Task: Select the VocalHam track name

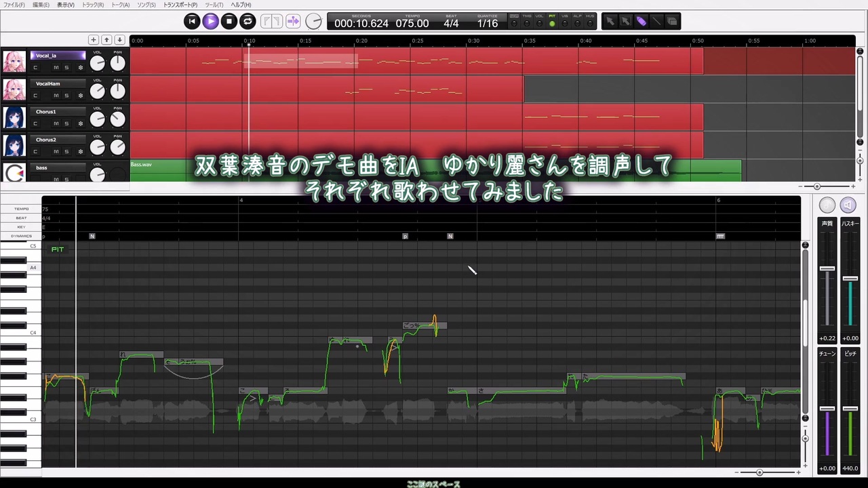Action: click(58, 83)
